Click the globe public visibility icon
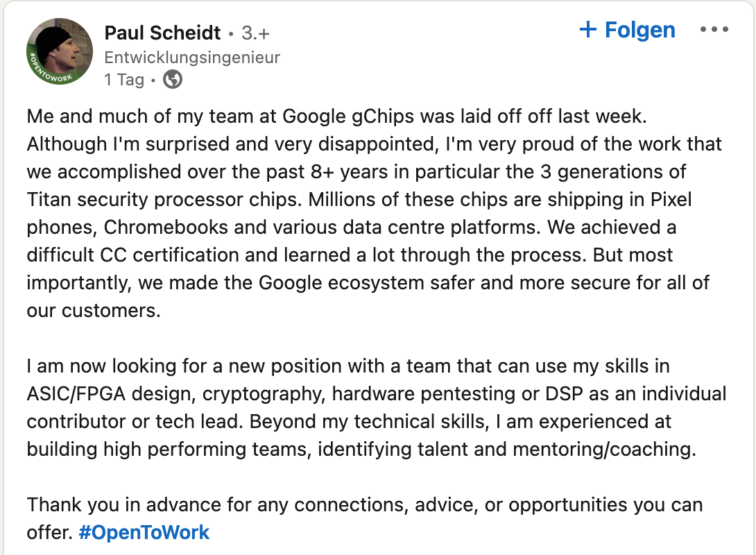Screen dimensions: 756x555 173,80
